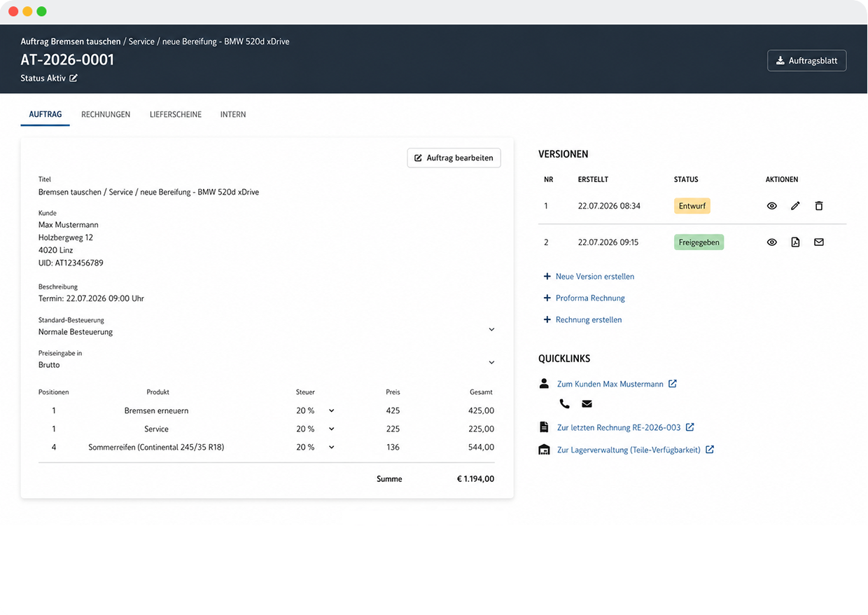Click total 544,00 in Sommerreifen row
Screen dimensions: 868x615
481,447
